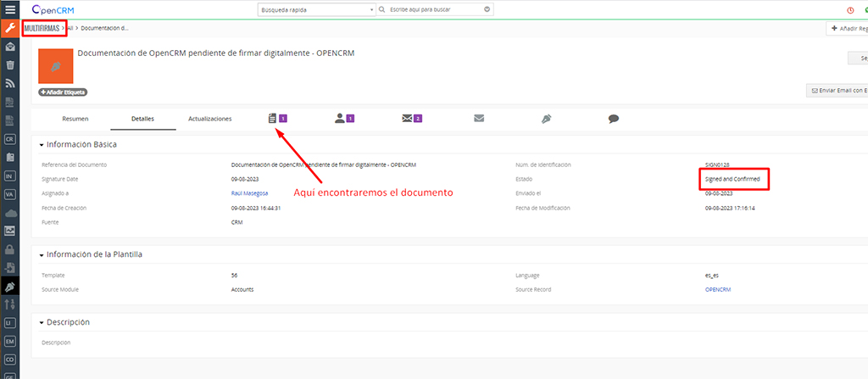Expand the search options chevron

pyautogui.click(x=487, y=9)
